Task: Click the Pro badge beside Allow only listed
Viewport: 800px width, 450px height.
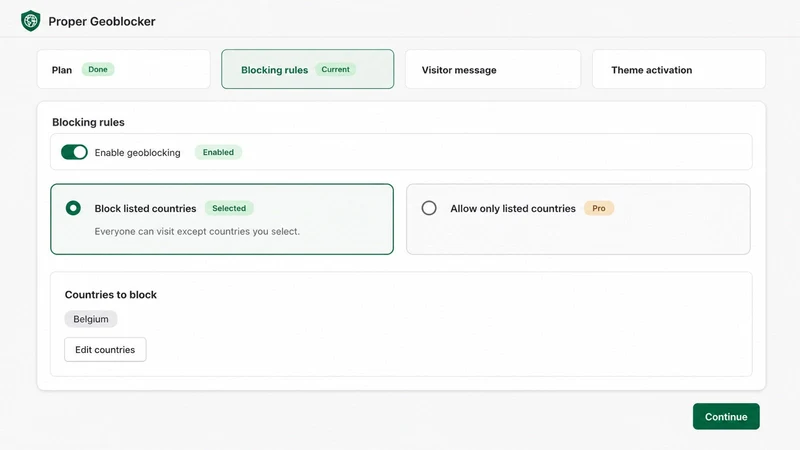Action: (x=598, y=208)
